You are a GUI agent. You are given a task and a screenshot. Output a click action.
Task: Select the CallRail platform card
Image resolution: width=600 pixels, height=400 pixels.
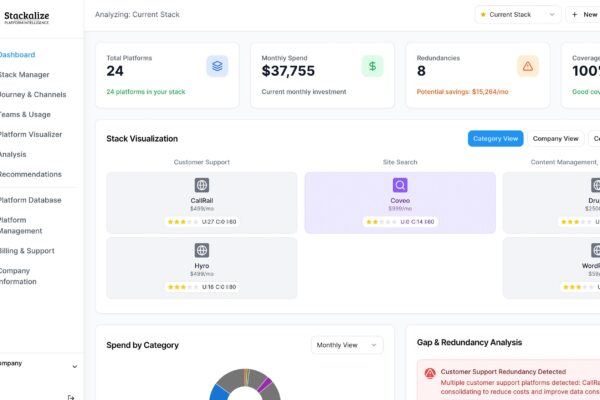(202, 203)
